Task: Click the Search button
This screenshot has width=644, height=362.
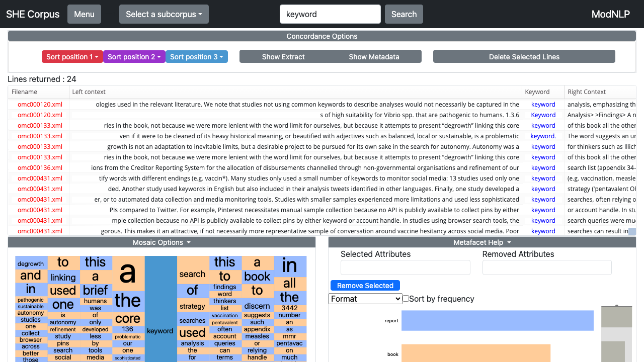Action: click(404, 14)
